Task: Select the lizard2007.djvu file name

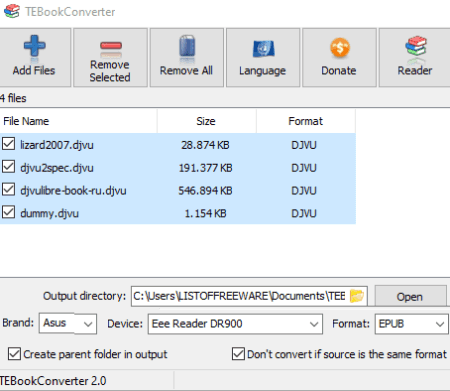Action: click(x=57, y=145)
